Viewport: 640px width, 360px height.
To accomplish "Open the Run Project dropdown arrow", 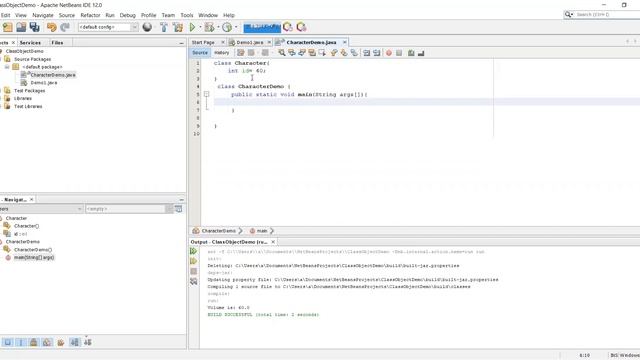I will [200, 27].
